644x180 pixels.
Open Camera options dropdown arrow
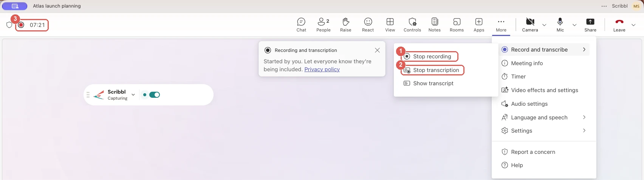point(544,25)
